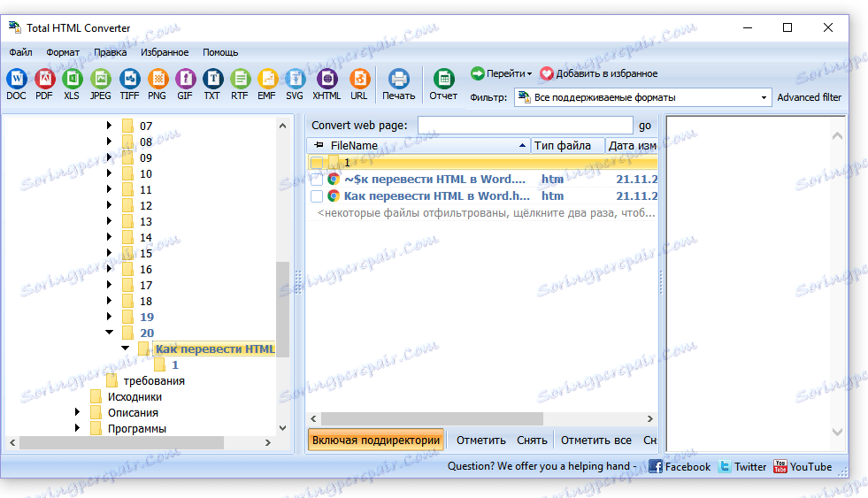Expand Описания folder in tree

pyautogui.click(x=77, y=412)
